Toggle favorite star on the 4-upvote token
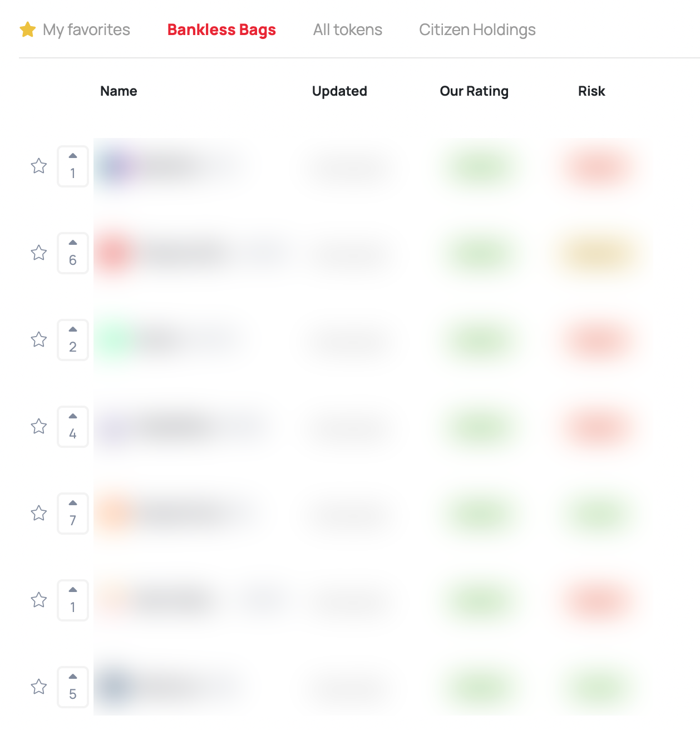 [39, 426]
